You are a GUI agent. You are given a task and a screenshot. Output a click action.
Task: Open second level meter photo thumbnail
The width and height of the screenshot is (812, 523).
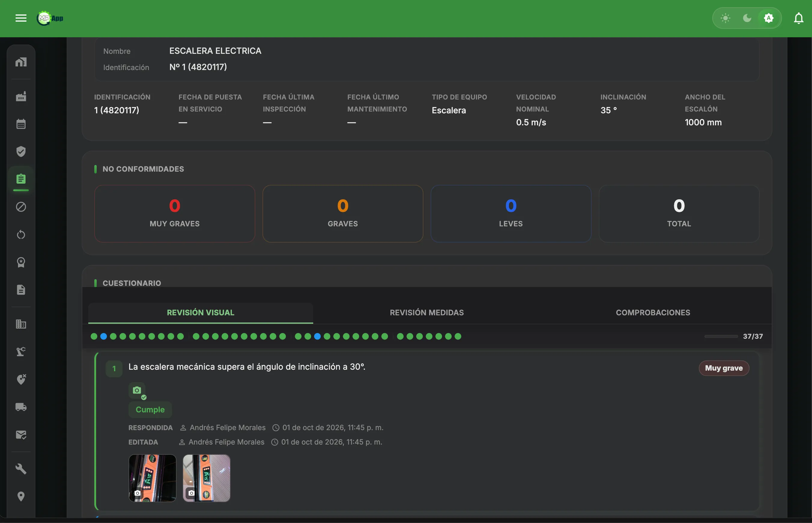click(x=206, y=478)
